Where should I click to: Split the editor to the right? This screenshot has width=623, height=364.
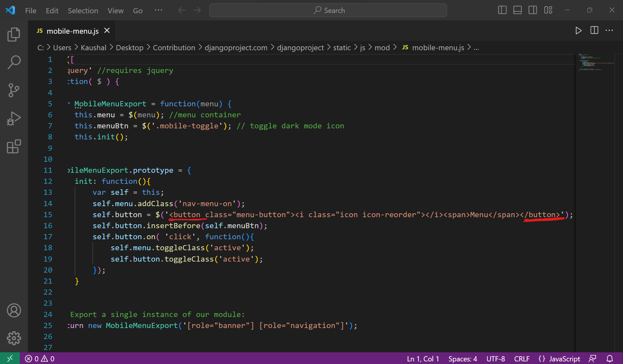pyautogui.click(x=594, y=30)
